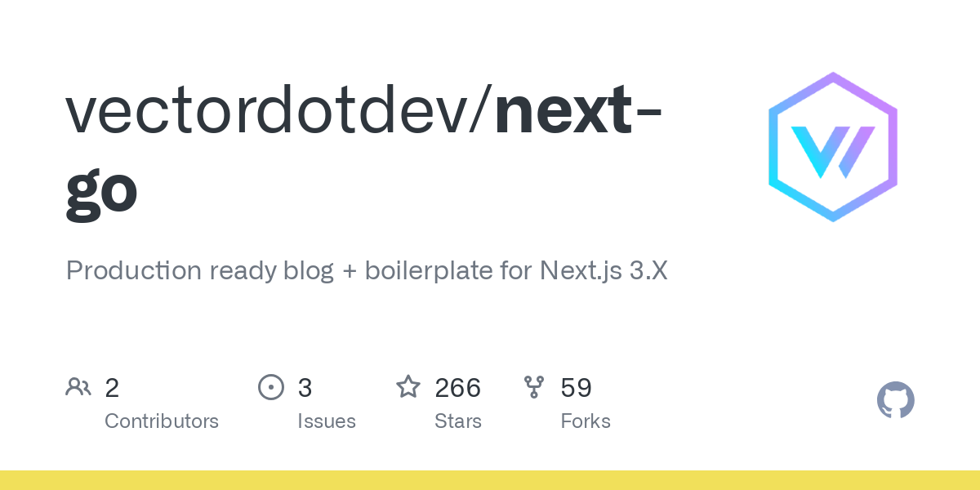The width and height of the screenshot is (980, 490).
Task: Click "Production ready blog" in the description
Action: (x=200, y=271)
